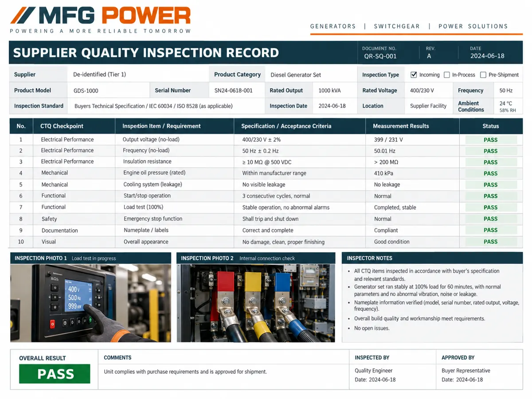The width and height of the screenshot is (532, 399).
Task: Check the Incoming inspection type box
Action: coord(414,75)
